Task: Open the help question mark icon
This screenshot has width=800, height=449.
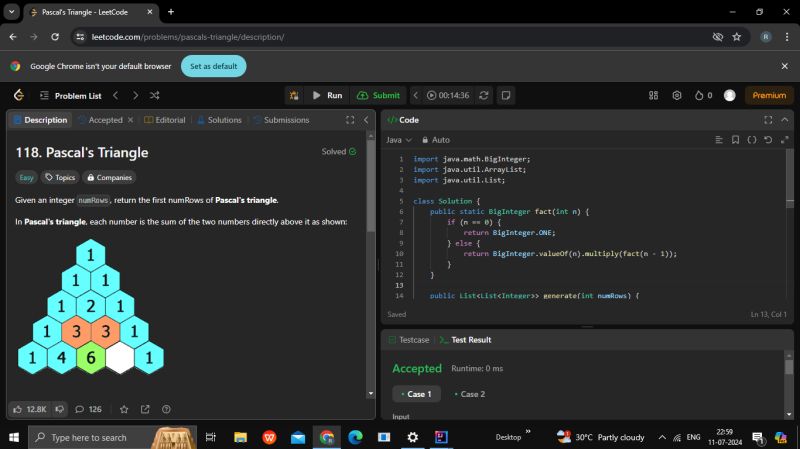Action: (166, 409)
